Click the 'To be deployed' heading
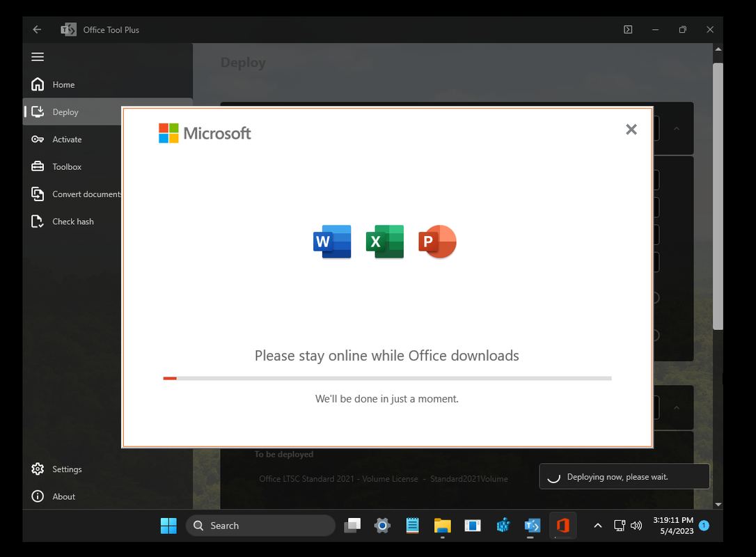This screenshot has width=756, height=557. coord(284,454)
